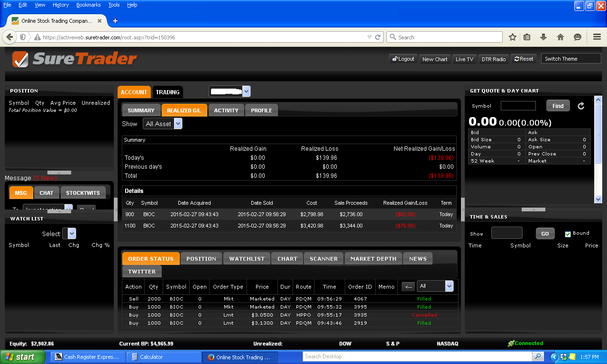Reload the page from the address bar
The image size is (607, 364).
[x=378, y=37]
